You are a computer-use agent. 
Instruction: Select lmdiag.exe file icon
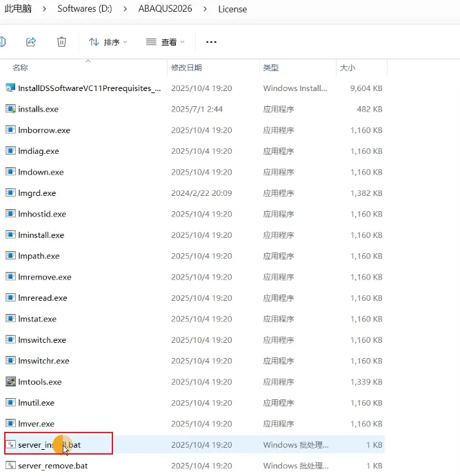pos(10,151)
